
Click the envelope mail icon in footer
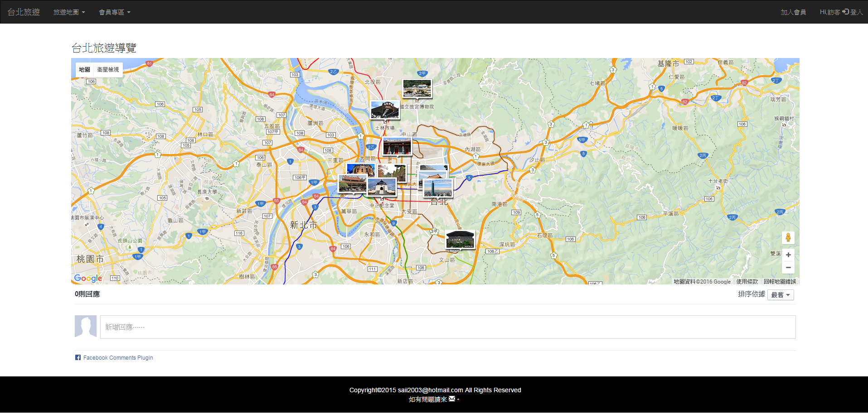[452, 399]
